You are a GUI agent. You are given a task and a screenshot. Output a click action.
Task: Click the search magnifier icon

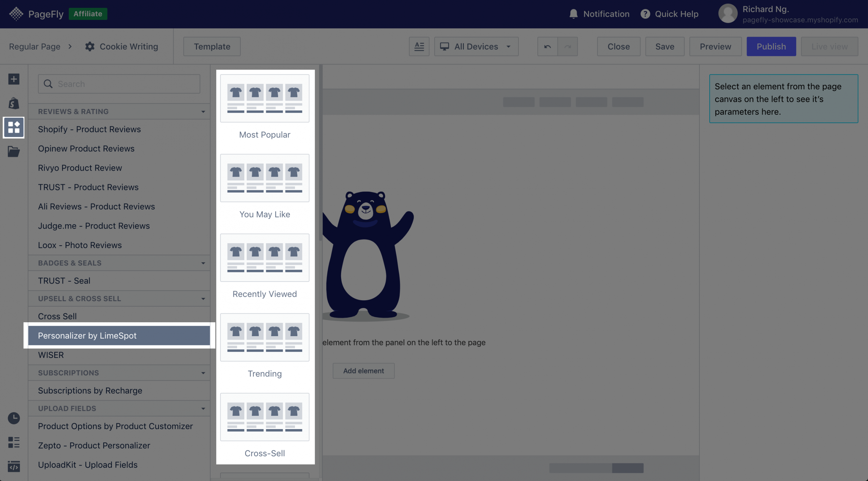click(48, 84)
